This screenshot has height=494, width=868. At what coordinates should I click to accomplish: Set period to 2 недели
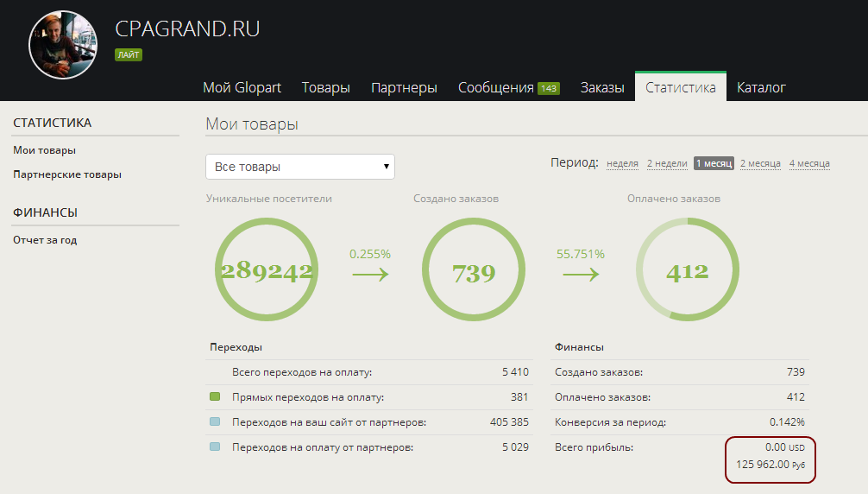pyautogui.click(x=667, y=163)
